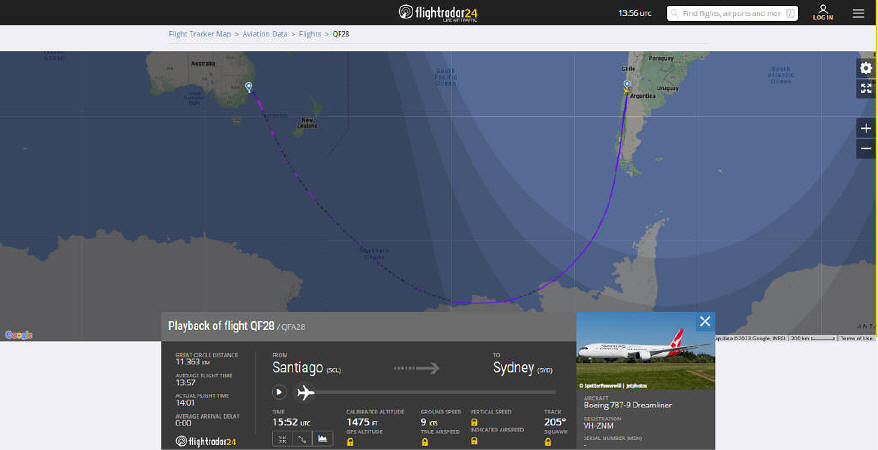Click the Sydney destination airport name
Image resolution: width=878 pixels, height=450 pixels.
click(513, 368)
